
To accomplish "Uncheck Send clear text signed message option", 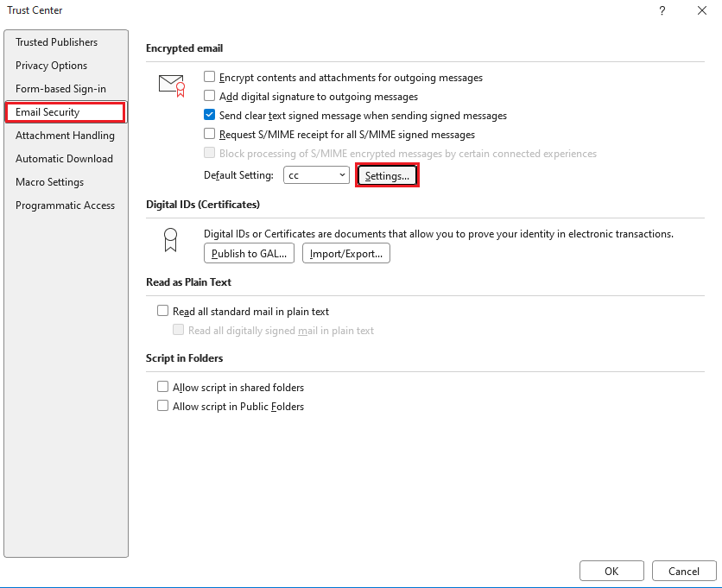I will 209,116.
